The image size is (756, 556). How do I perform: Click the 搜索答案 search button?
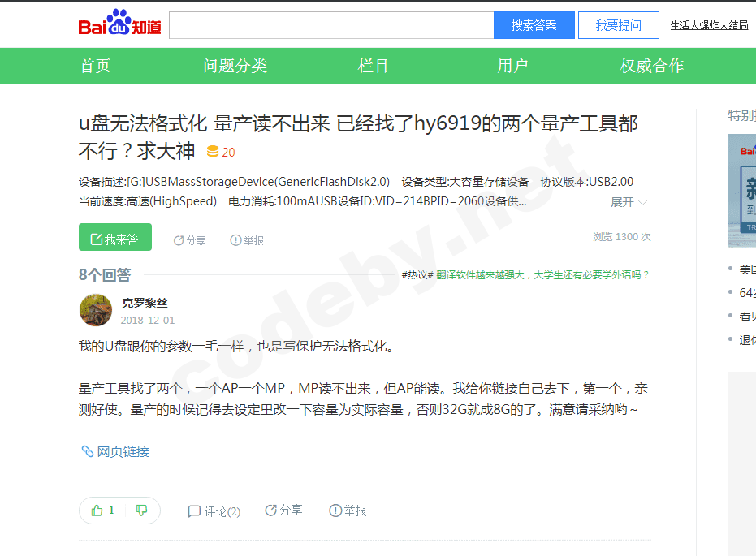tap(534, 25)
